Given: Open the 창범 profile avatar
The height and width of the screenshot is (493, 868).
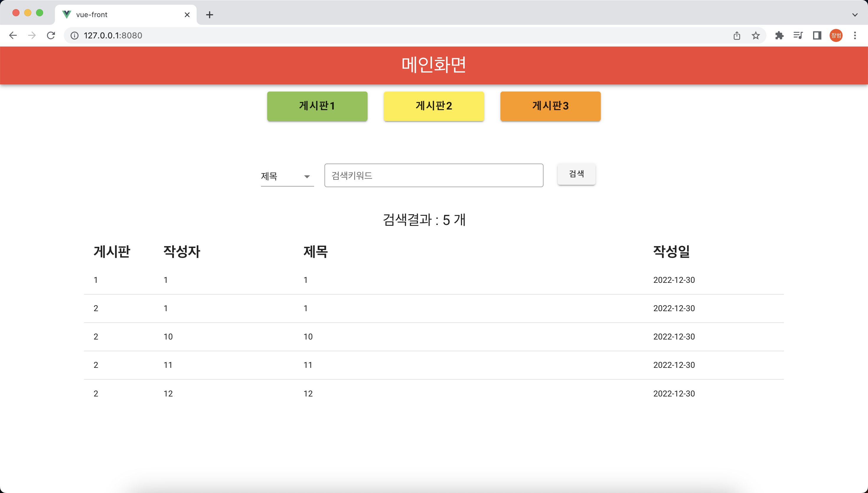Looking at the screenshot, I should pyautogui.click(x=836, y=35).
